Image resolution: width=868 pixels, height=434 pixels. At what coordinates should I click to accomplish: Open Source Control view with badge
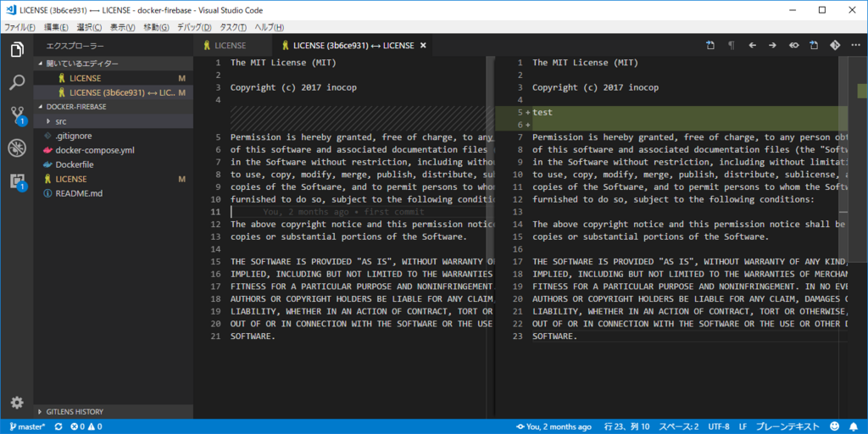[17, 115]
